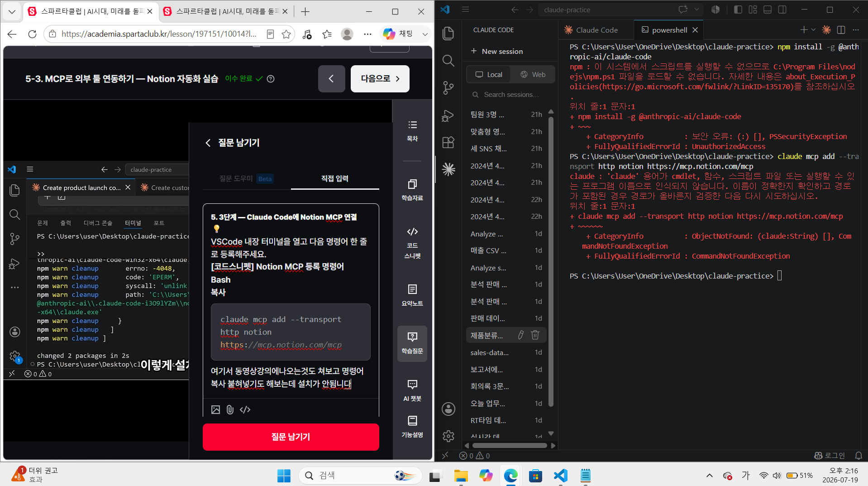Delete the 제품분류 session with trash icon
The image size is (868, 486).
click(535, 335)
